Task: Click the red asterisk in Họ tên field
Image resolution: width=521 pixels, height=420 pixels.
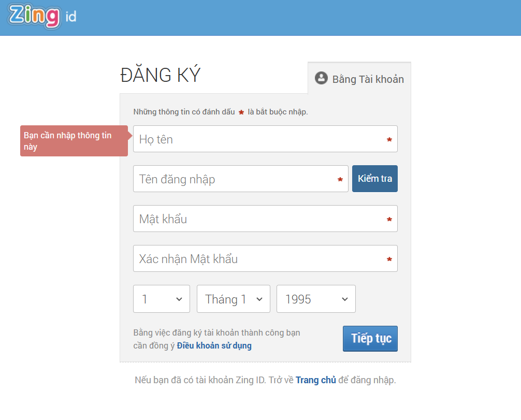Action: pos(389,140)
